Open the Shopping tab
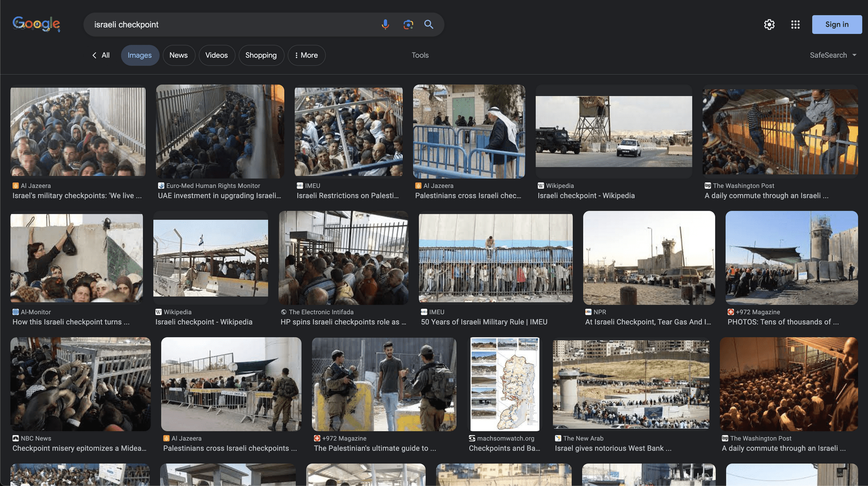The image size is (868, 486). [x=261, y=55]
